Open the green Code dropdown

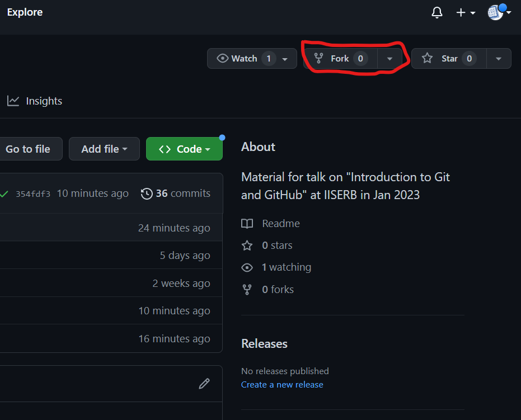pos(185,149)
